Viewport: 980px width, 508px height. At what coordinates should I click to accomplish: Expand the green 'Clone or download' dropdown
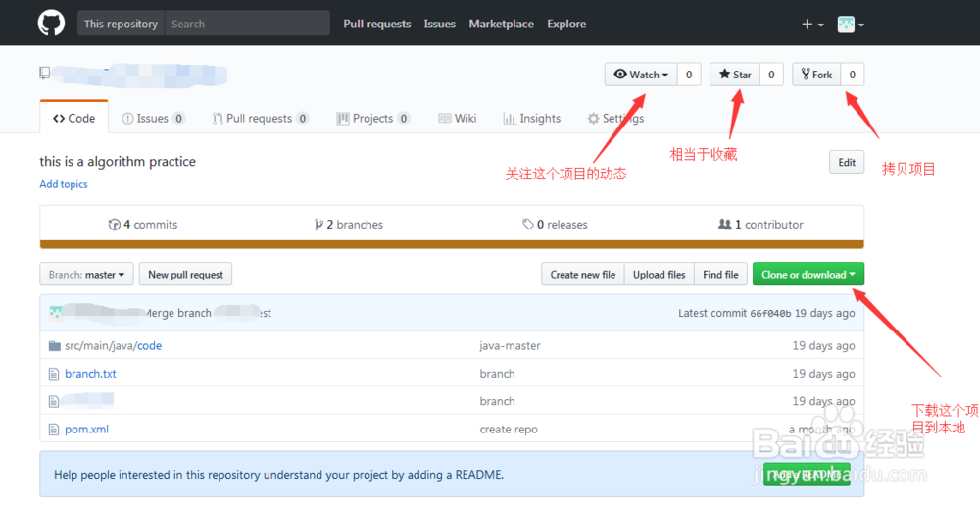point(808,274)
